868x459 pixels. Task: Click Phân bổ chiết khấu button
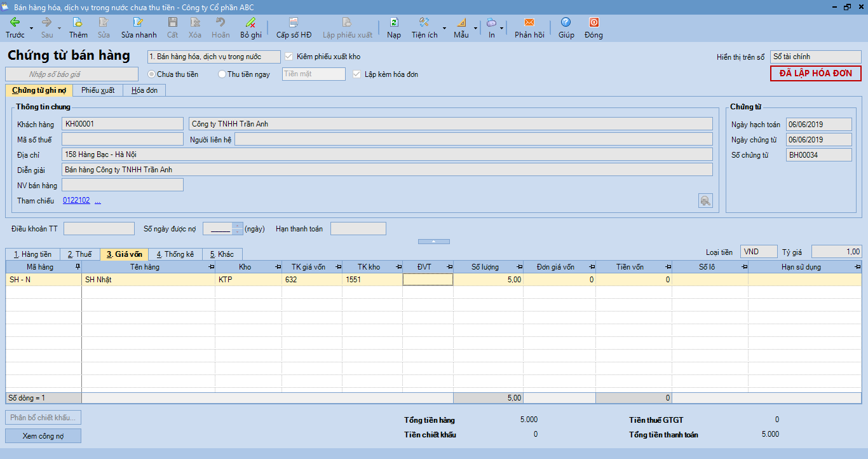pyautogui.click(x=43, y=418)
